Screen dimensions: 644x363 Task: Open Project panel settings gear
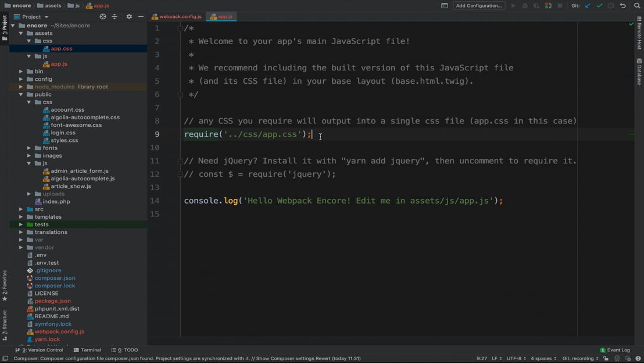pos(129,17)
